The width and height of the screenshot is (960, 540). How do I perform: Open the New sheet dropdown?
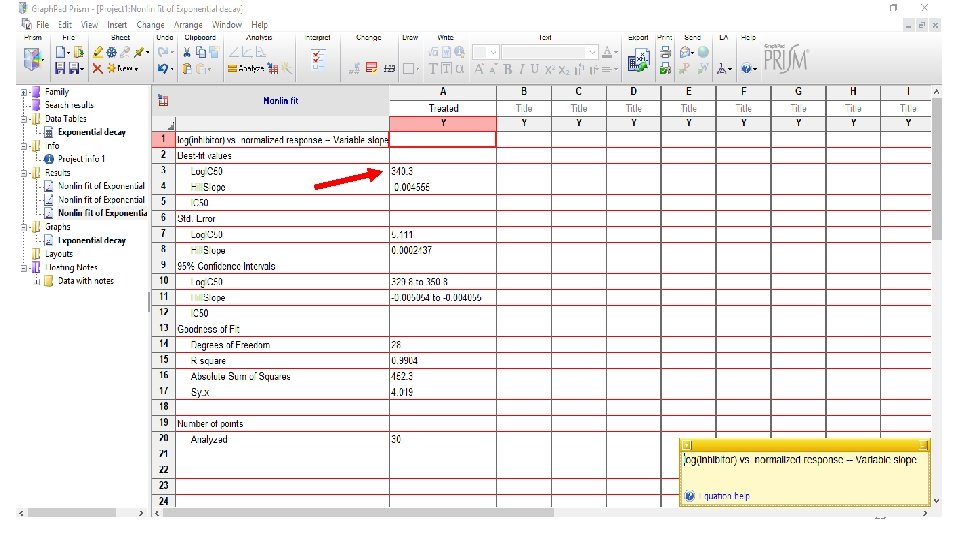click(x=123, y=68)
